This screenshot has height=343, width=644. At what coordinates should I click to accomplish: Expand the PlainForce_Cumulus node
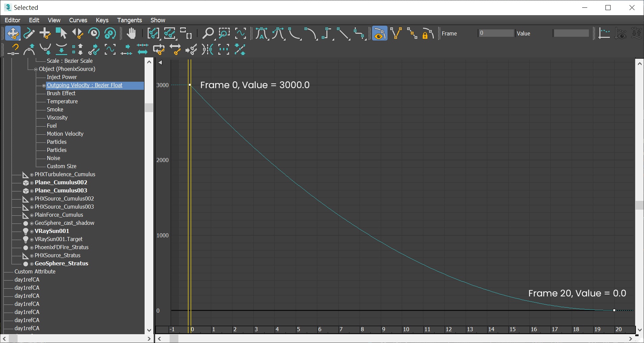32,215
